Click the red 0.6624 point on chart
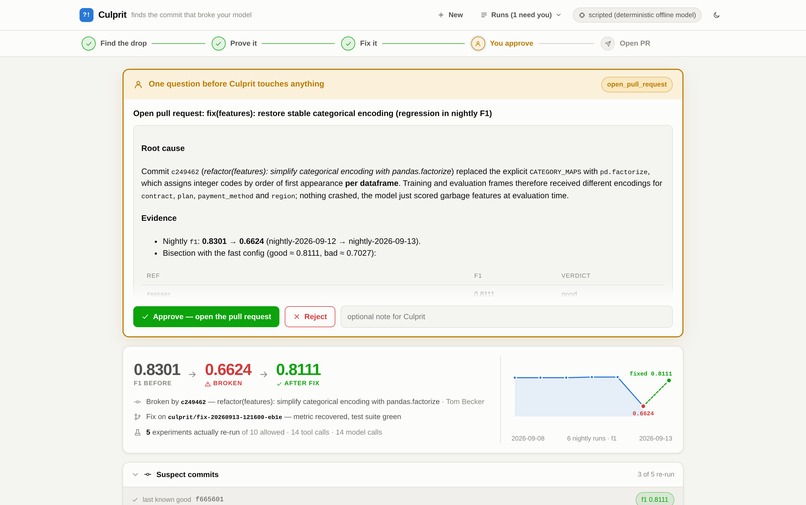Screen dimensions: 806x505 643,406
